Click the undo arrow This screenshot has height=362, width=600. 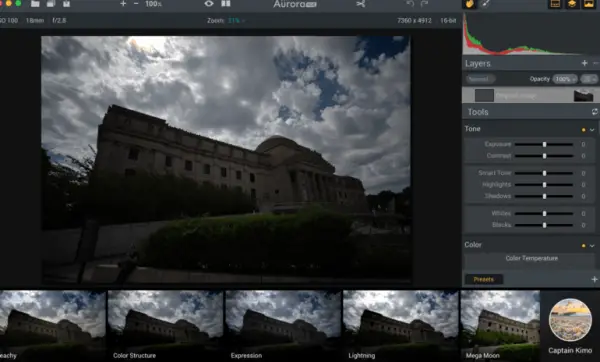click(410, 3)
